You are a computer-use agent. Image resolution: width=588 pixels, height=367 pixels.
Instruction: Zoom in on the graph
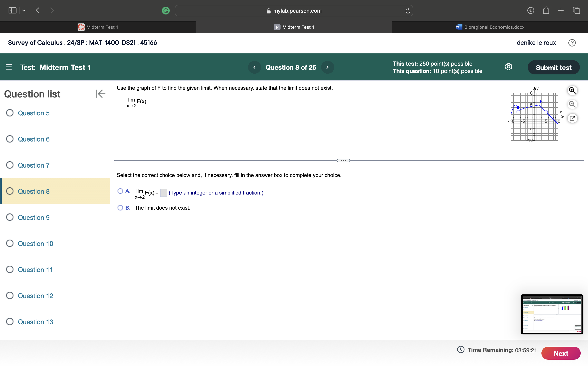pyautogui.click(x=572, y=90)
